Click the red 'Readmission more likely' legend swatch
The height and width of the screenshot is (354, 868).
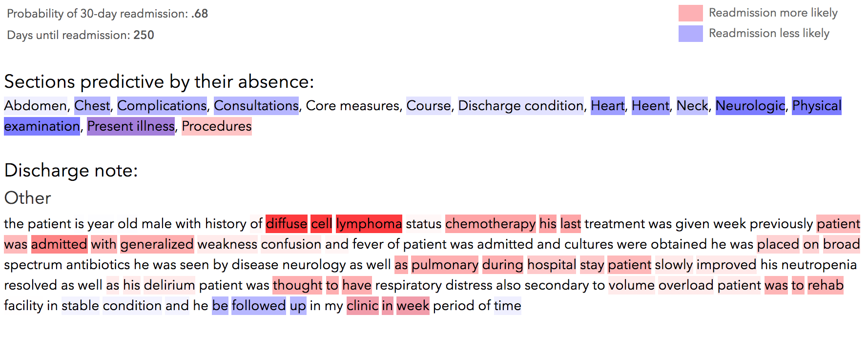pyautogui.click(x=690, y=13)
